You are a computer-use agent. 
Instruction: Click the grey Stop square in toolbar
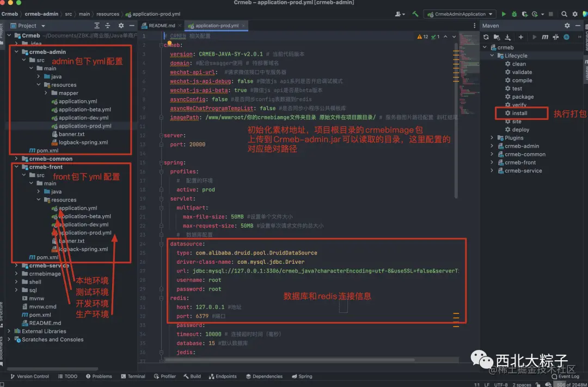550,14
